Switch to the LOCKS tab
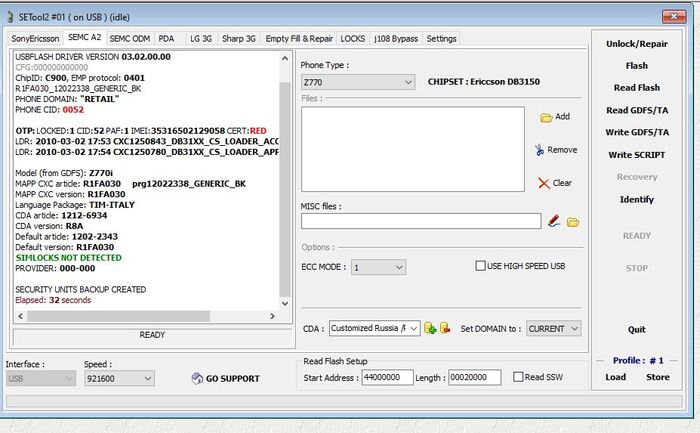700x433 pixels. [x=353, y=39]
